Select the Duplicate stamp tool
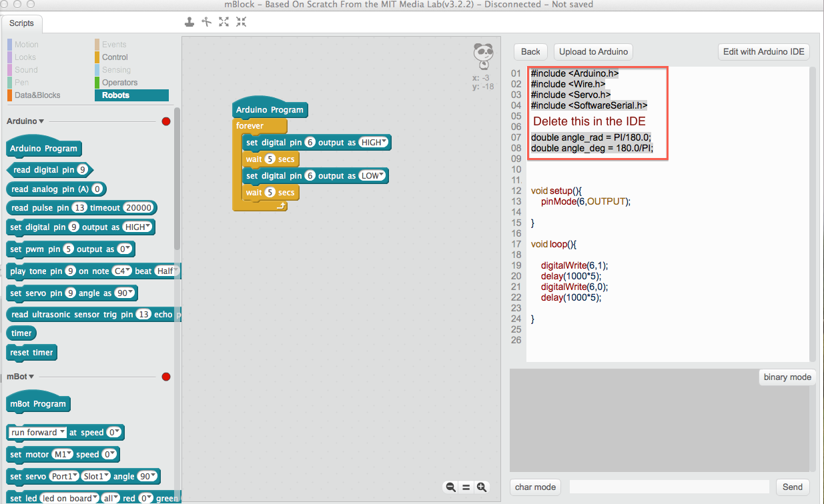The width and height of the screenshot is (824, 504). point(189,22)
